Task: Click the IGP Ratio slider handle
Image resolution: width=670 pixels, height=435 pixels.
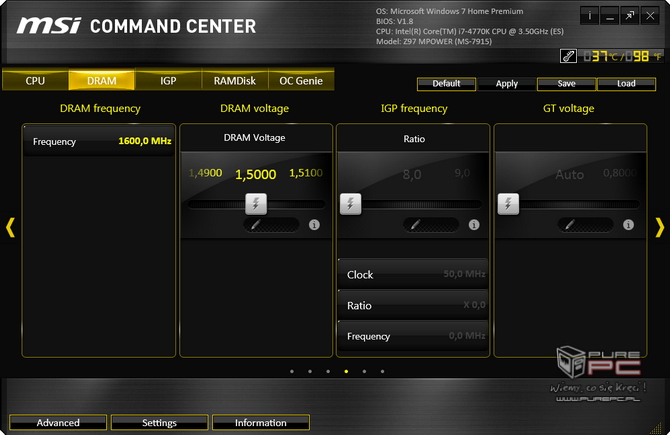Action: [350, 204]
